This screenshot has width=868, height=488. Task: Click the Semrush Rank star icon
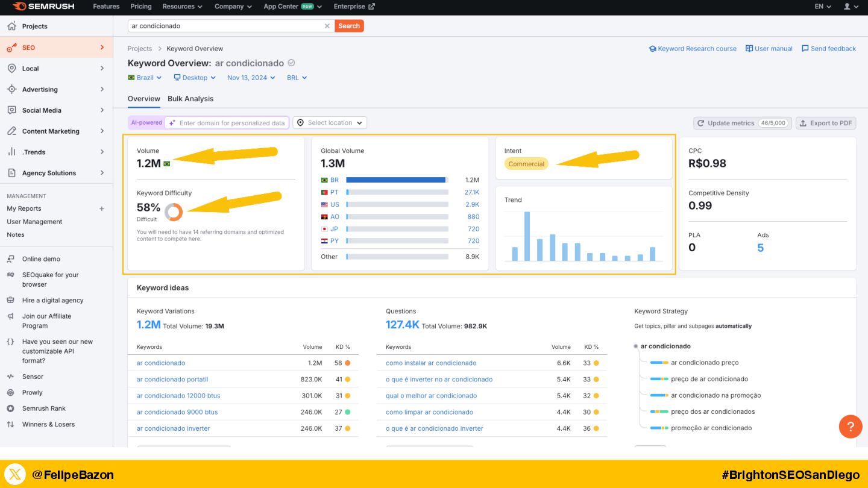pyautogui.click(x=10, y=408)
